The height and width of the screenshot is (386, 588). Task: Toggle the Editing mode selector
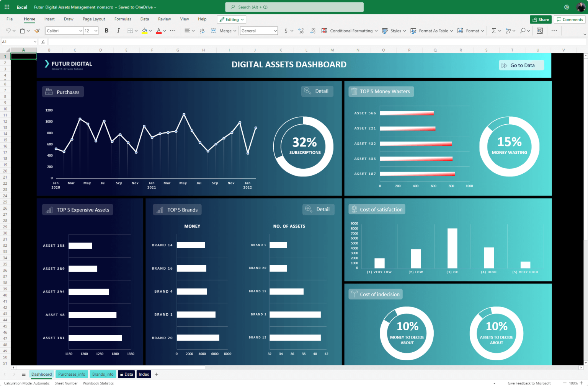[x=231, y=19]
